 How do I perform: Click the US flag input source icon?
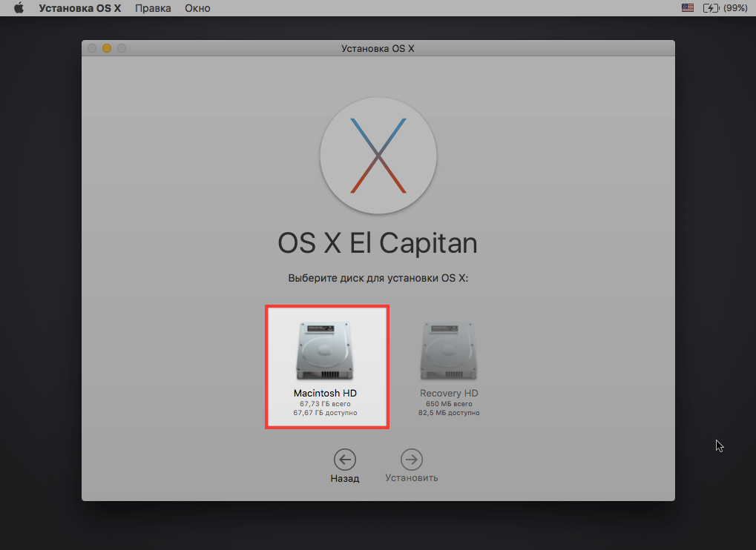pyautogui.click(x=688, y=7)
